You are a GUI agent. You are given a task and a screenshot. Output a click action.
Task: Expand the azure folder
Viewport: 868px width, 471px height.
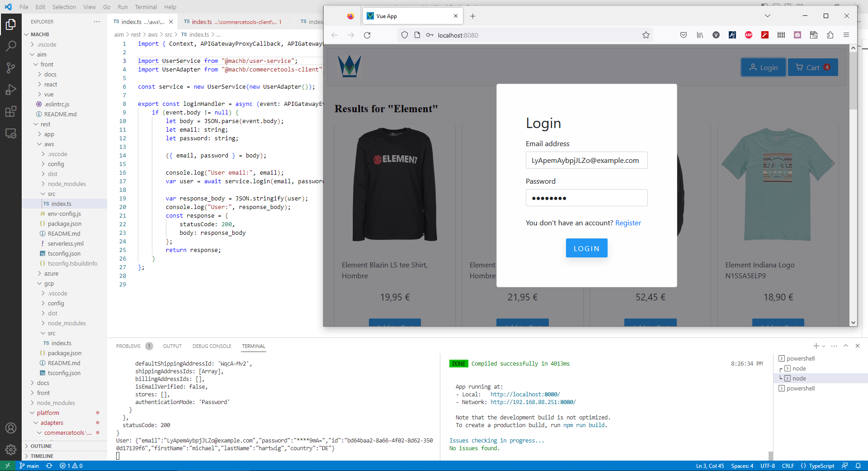65,273
